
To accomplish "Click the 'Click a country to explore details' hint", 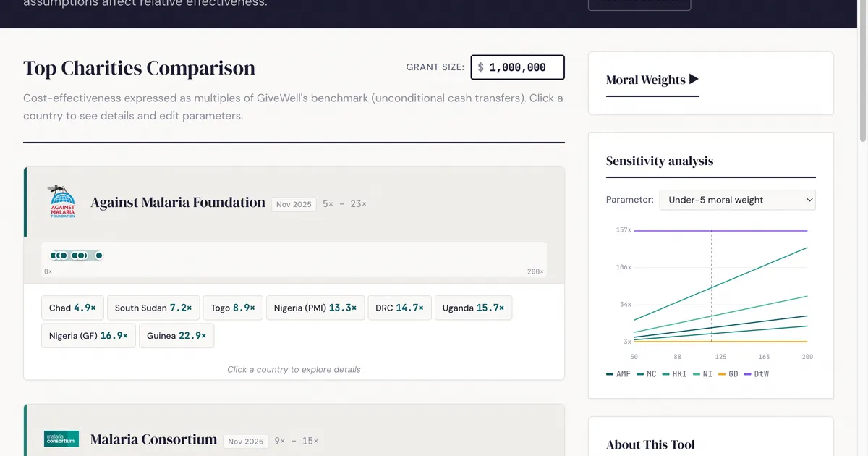I will (x=294, y=369).
